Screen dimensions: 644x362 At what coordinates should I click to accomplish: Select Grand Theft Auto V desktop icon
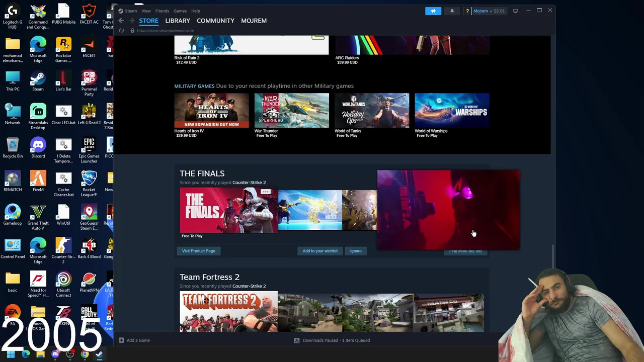click(38, 218)
